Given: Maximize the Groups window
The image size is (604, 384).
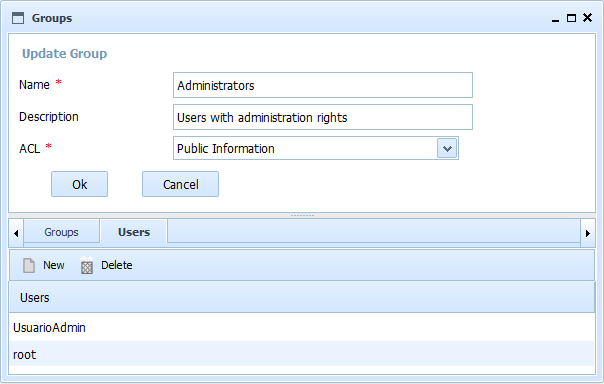Looking at the screenshot, I should coord(571,18).
